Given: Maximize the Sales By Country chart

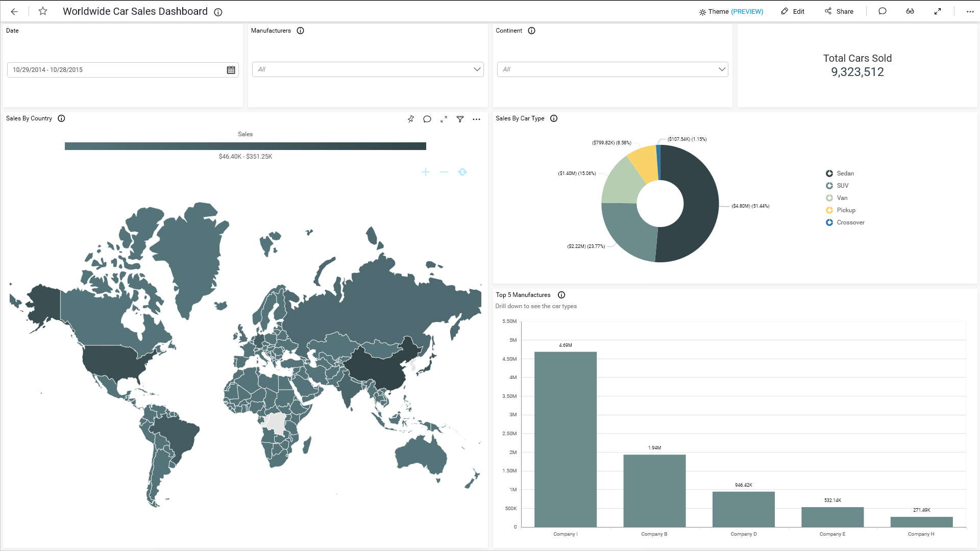Looking at the screenshot, I should point(444,119).
